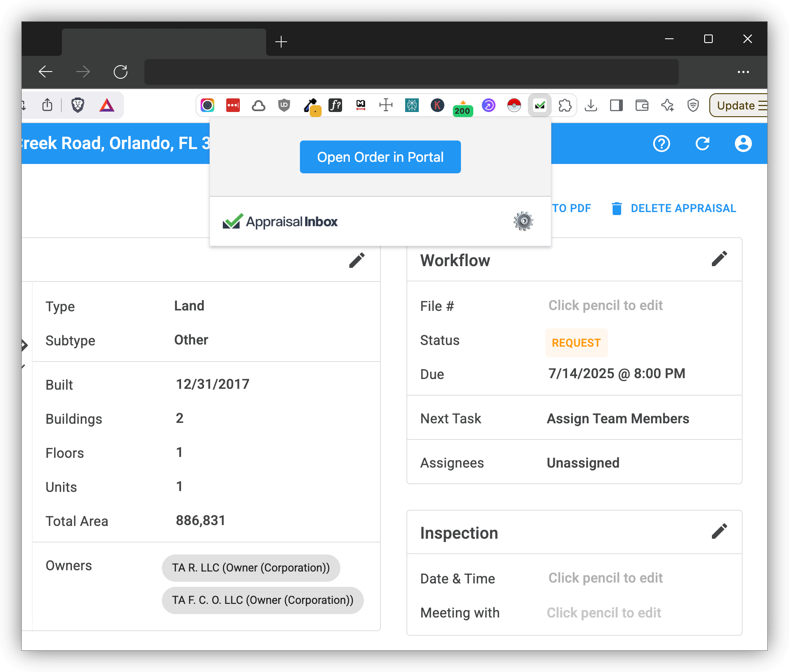The width and height of the screenshot is (789, 672).
Task: Click the Appraisal Inbox extension toolbar icon
Action: point(540,105)
